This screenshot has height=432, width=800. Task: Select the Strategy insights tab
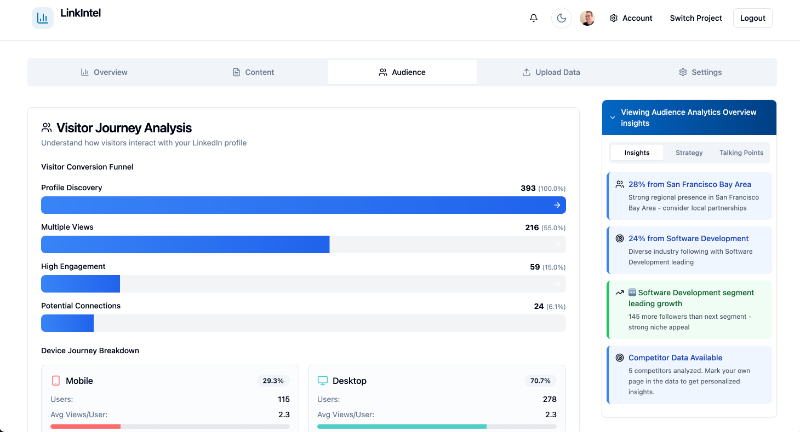point(689,153)
